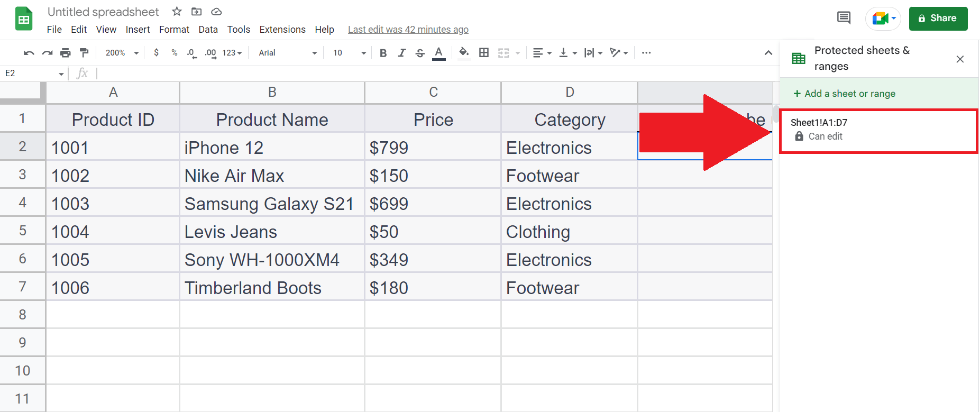Show more toolbar options ellipsis
This screenshot has height=412, width=980.
pos(646,53)
